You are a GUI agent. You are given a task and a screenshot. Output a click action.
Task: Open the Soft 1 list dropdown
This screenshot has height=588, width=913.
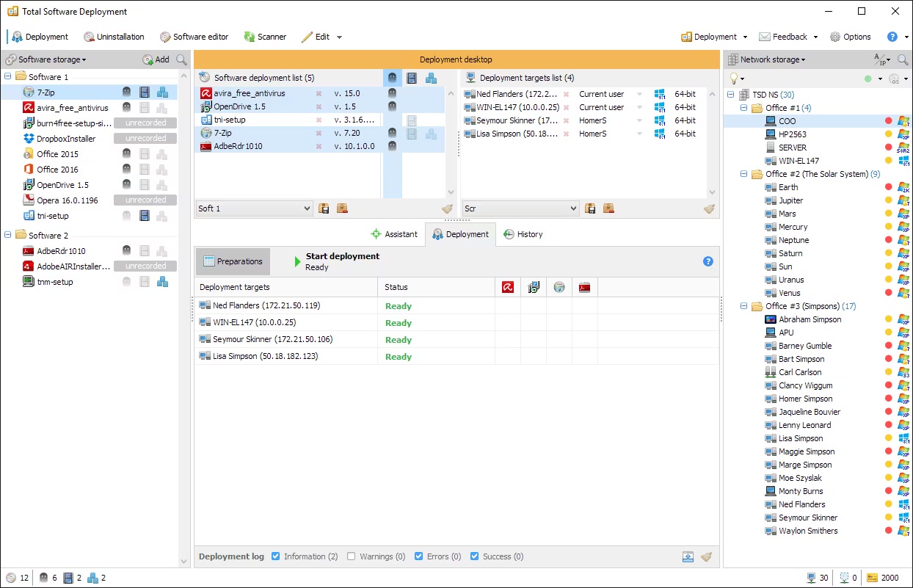307,208
